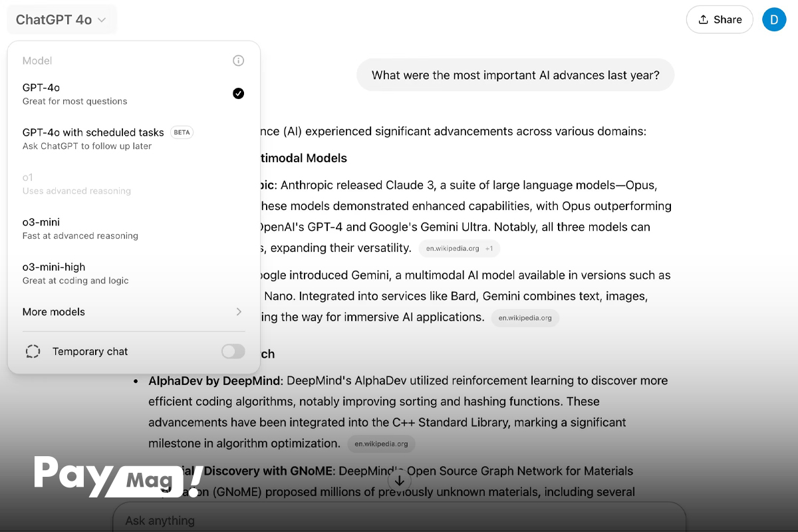Screen dimensions: 798x532
Task: Toggle the Temporary chat switch
Action: 233,351
